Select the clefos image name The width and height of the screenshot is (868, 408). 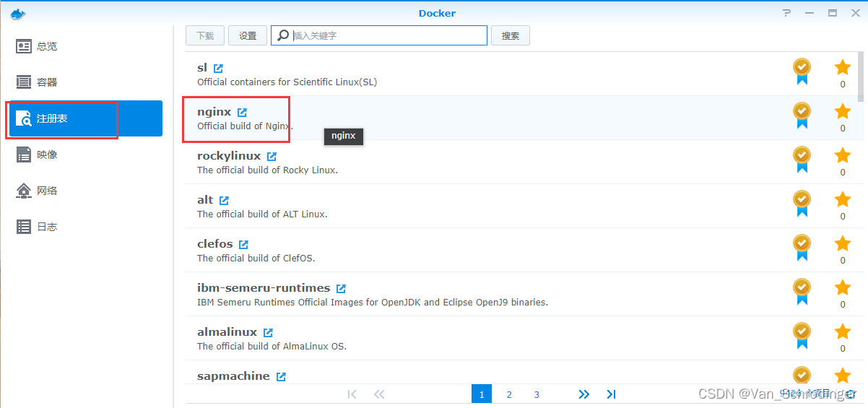(215, 244)
